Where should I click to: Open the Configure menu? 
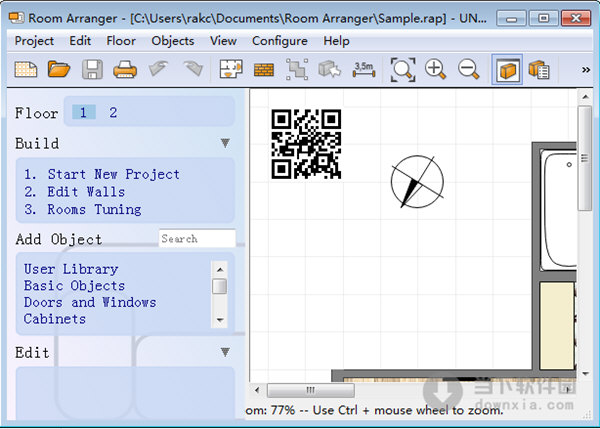[x=280, y=41]
